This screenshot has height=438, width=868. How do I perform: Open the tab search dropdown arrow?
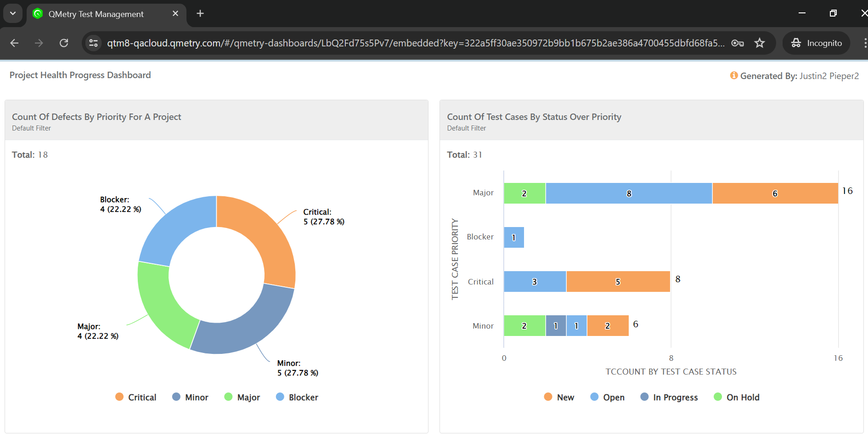12,13
